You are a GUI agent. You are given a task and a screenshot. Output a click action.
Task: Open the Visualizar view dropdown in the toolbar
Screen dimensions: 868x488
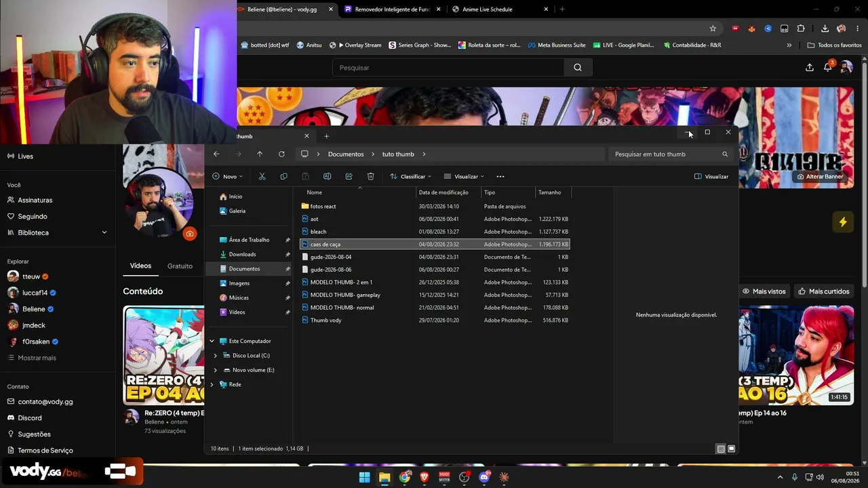pos(464,176)
